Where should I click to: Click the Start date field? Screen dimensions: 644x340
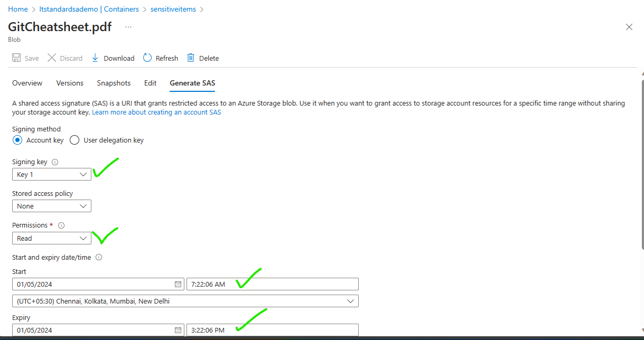click(98, 284)
